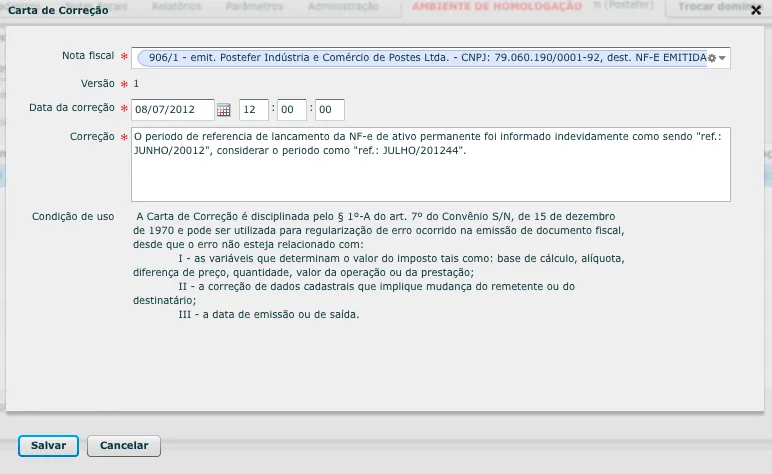Screen dimensions: 772x474
Task: Select the minutes field after the hour
Action: pyautogui.click(x=292, y=110)
